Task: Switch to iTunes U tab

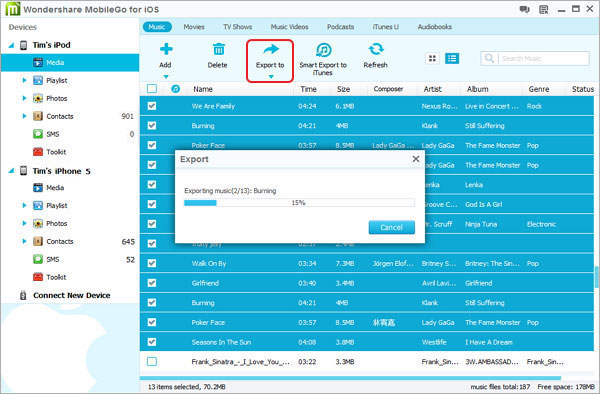Action: coord(386,27)
